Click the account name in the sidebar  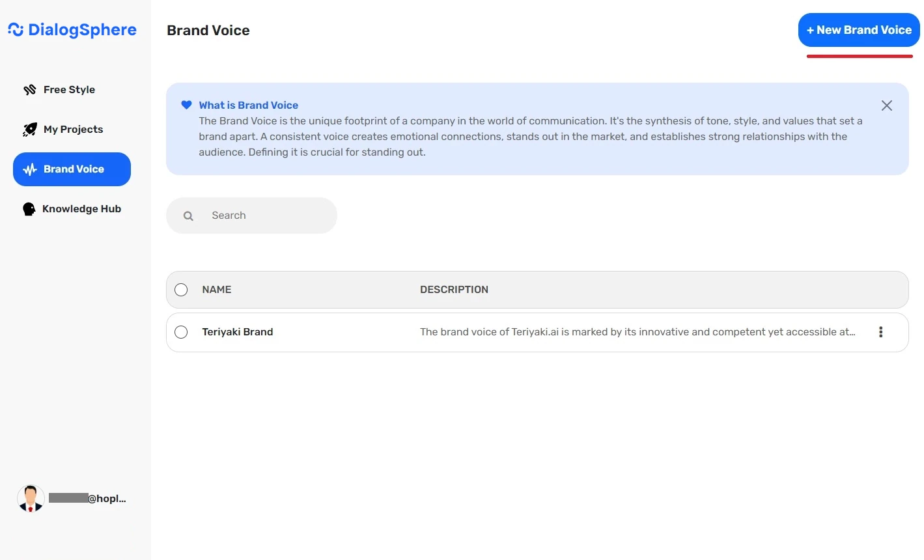pyautogui.click(x=88, y=498)
